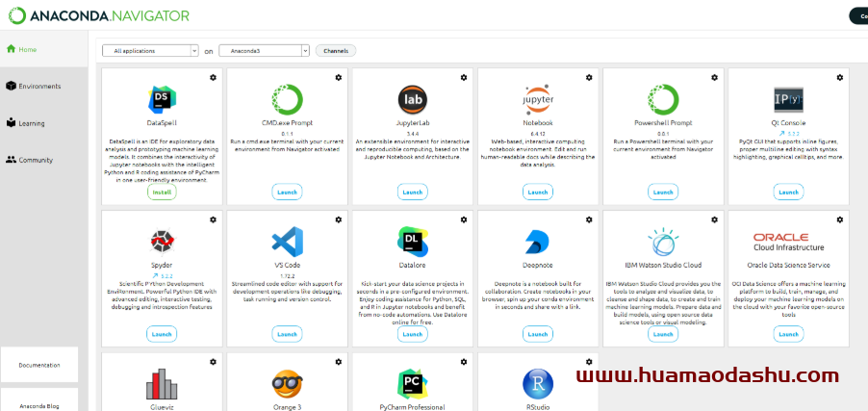
Task: Click the Datalore DL icon
Action: (413, 242)
